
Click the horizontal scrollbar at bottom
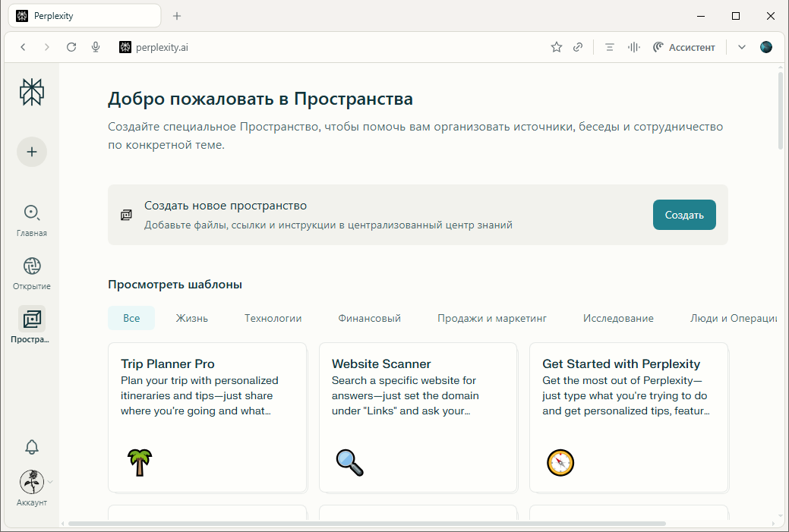[x=367, y=524]
